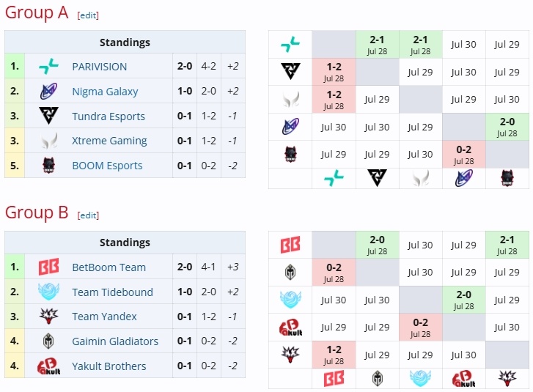Open the Group B edit link
This screenshot has height=392, width=533.
pos(88,215)
